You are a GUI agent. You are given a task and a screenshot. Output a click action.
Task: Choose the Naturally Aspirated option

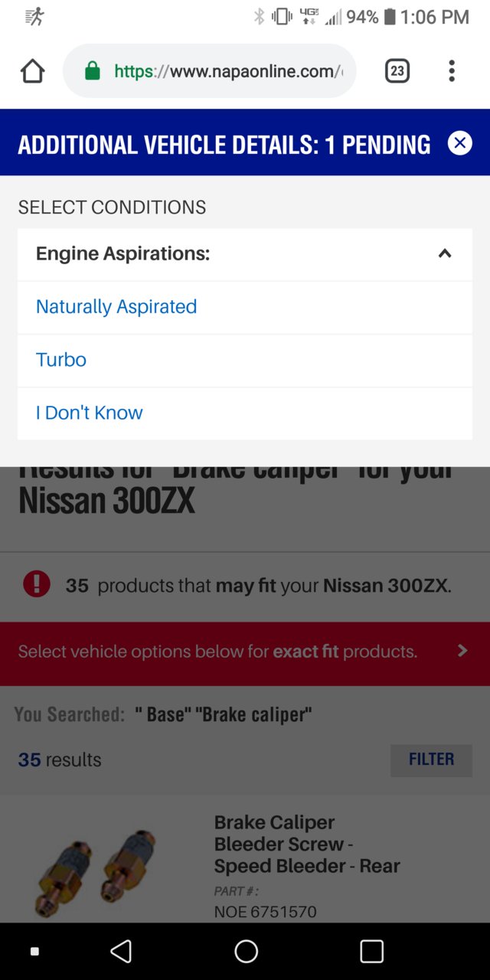116,306
